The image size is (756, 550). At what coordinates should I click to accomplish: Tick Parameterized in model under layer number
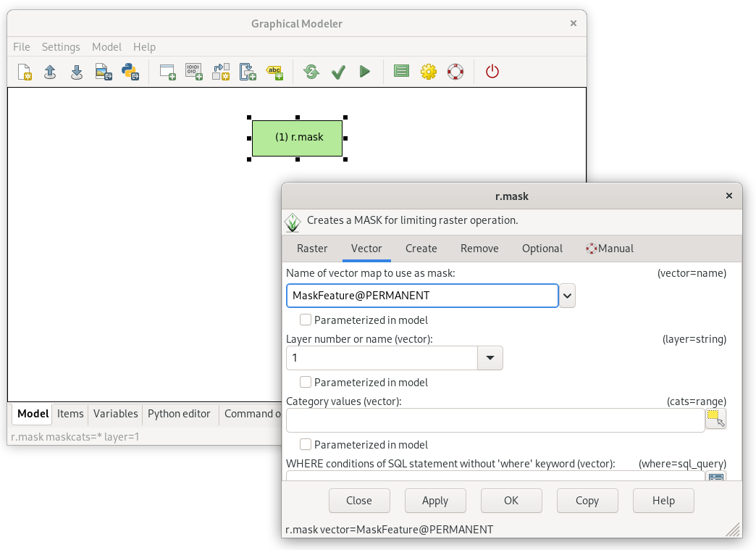pos(305,382)
